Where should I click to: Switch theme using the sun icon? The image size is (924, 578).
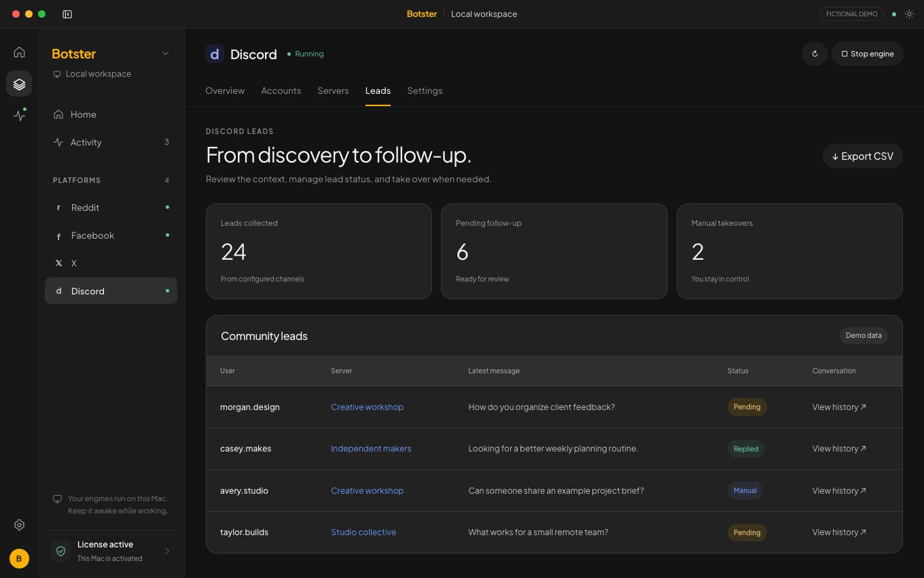coord(909,14)
